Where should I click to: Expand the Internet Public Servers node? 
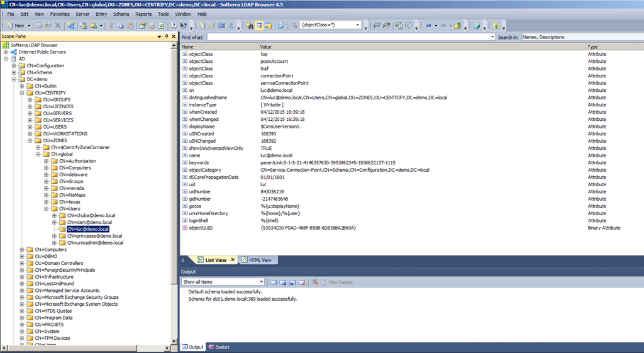coord(6,52)
